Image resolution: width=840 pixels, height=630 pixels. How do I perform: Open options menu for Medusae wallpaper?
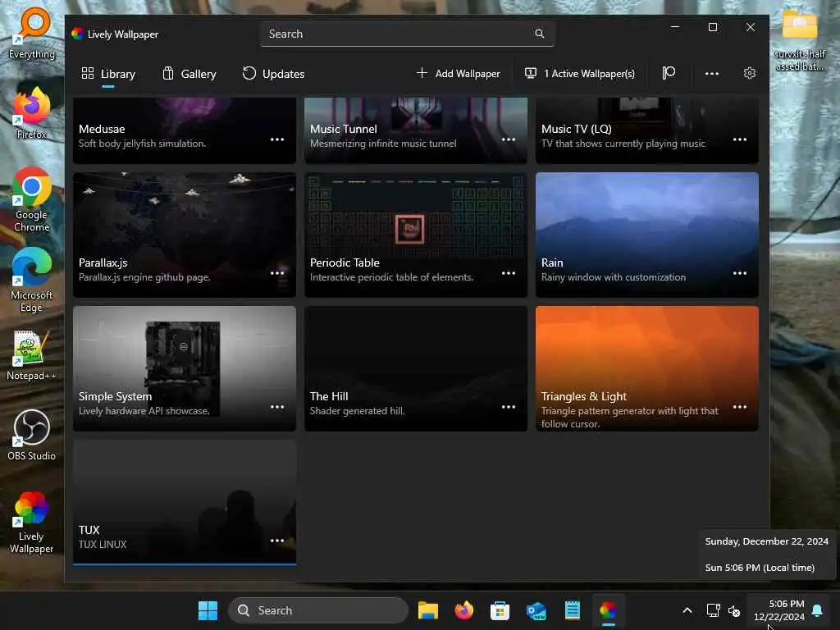[277, 139]
